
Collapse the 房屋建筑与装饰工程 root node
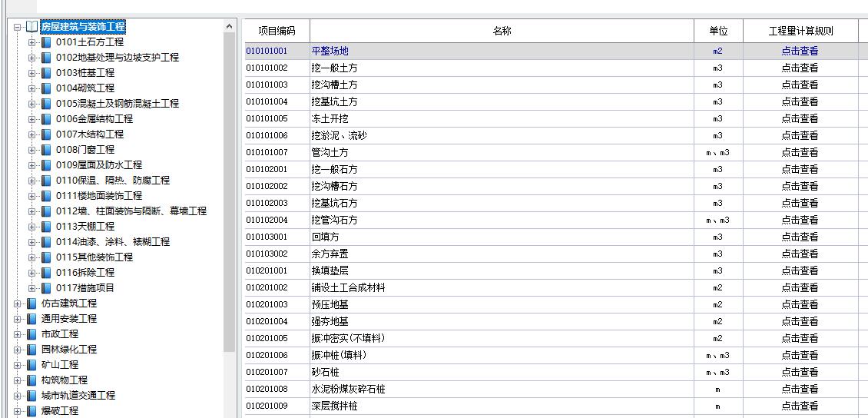18,27
